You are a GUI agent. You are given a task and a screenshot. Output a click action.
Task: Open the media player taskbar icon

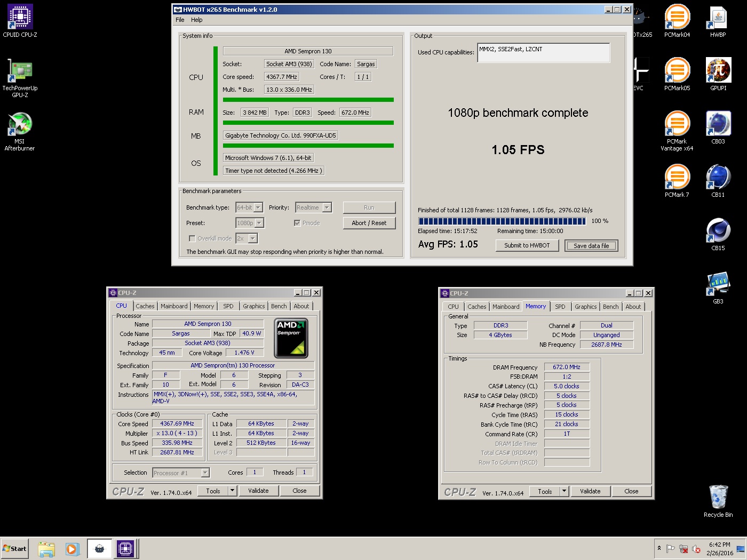(x=73, y=549)
